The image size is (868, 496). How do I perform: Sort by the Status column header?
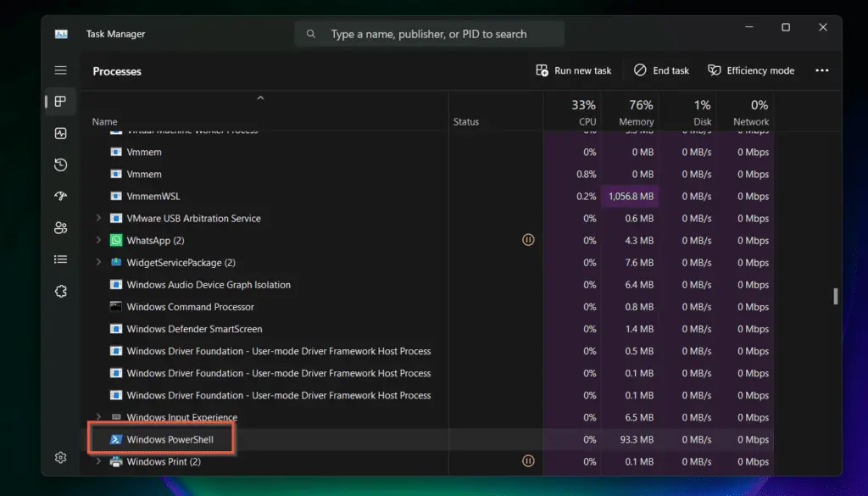click(x=466, y=122)
